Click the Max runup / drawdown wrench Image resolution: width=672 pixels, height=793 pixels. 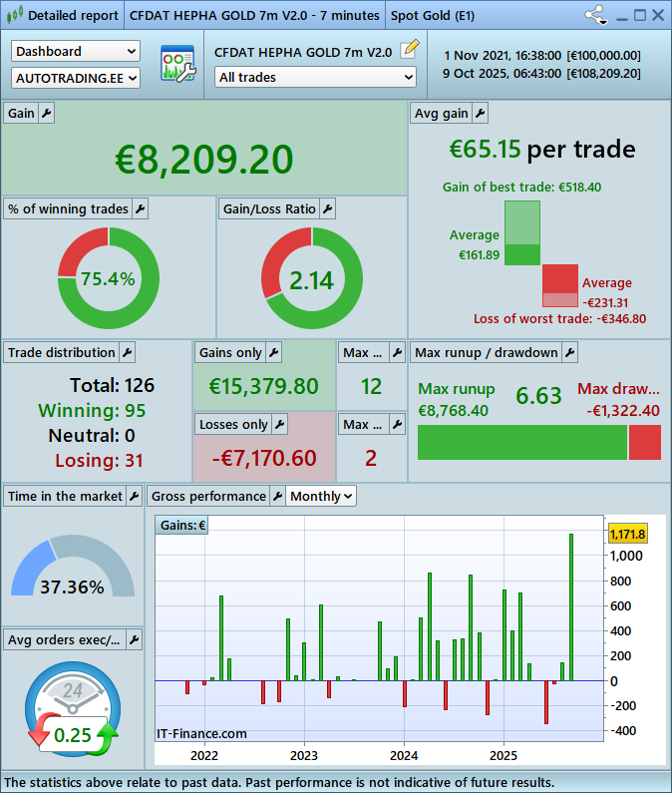tap(568, 352)
